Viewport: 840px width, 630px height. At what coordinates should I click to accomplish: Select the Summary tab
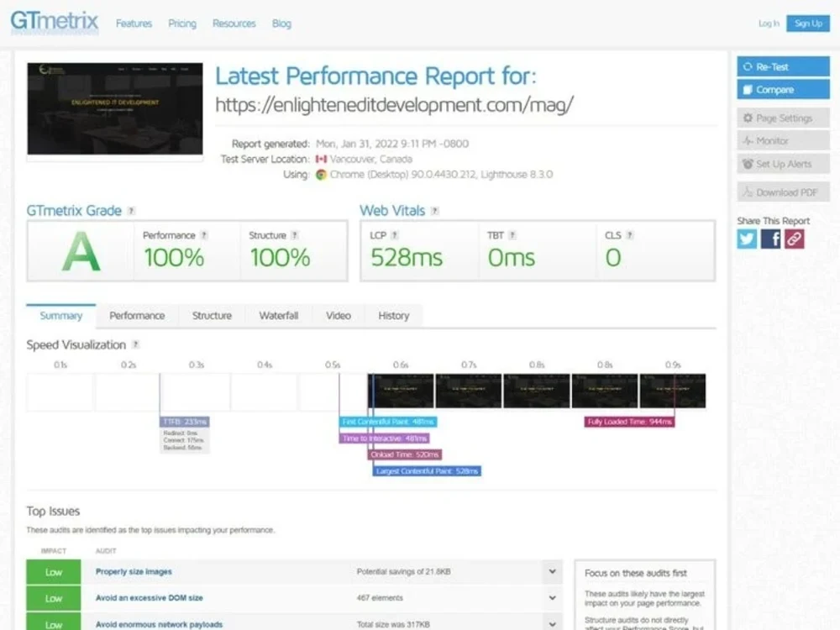click(61, 316)
